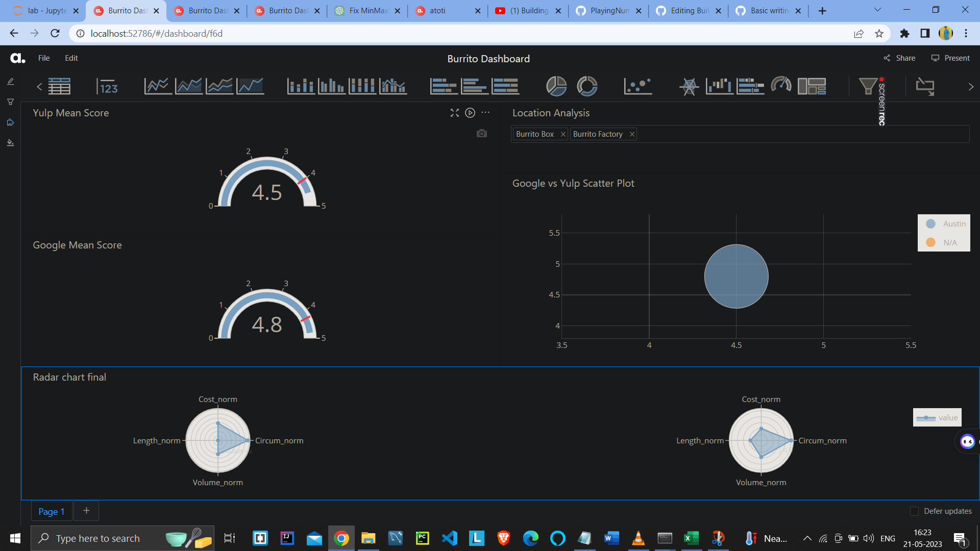Collapse the widget toolbar with the left chevron

pyautogui.click(x=39, y=86)
